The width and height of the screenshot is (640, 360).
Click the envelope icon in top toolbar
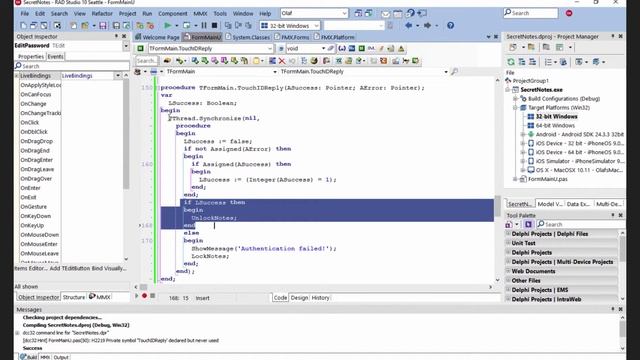[385, 13]
